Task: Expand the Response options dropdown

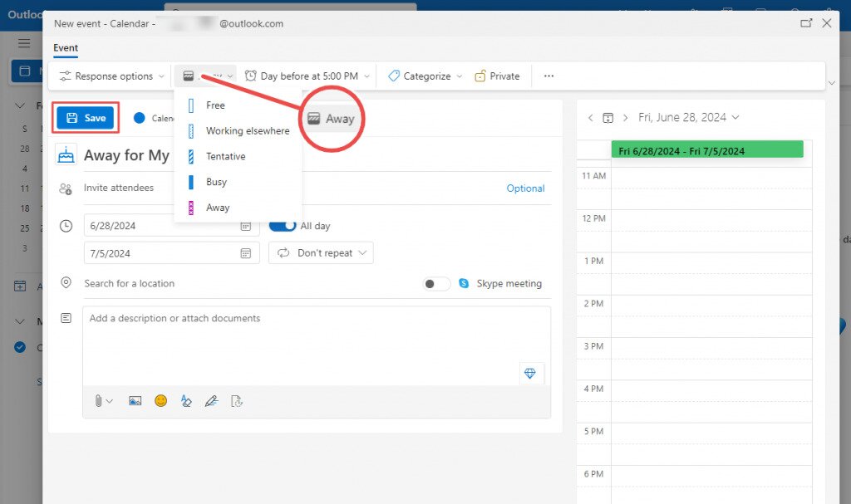Action: coord(111,76)
